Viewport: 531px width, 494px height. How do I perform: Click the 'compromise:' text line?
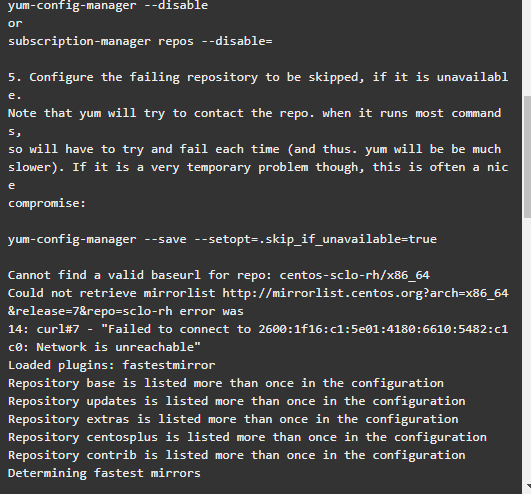click(47, 203)
